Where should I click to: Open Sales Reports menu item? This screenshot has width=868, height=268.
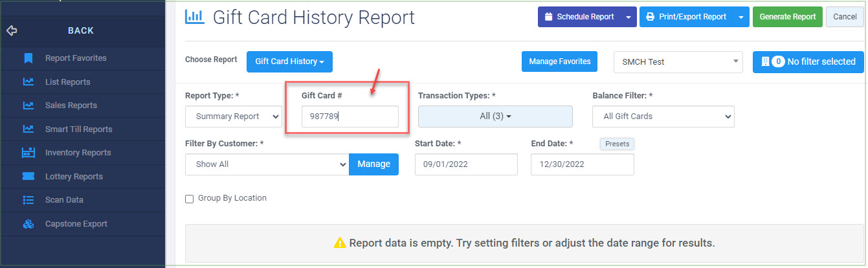[71, 106]
